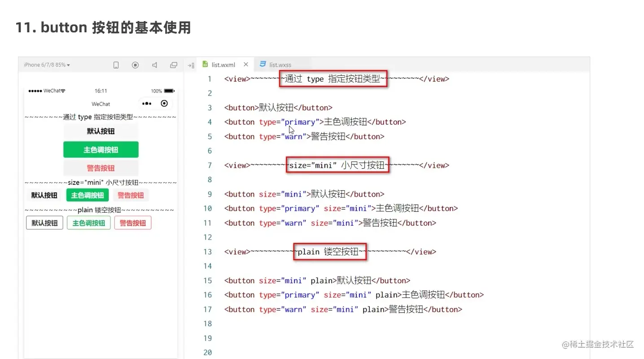Image resolution: width=644 pixels, height=359 pixels.
Task: Switch to the list.wxss editor tab
Action: (282, 65)
